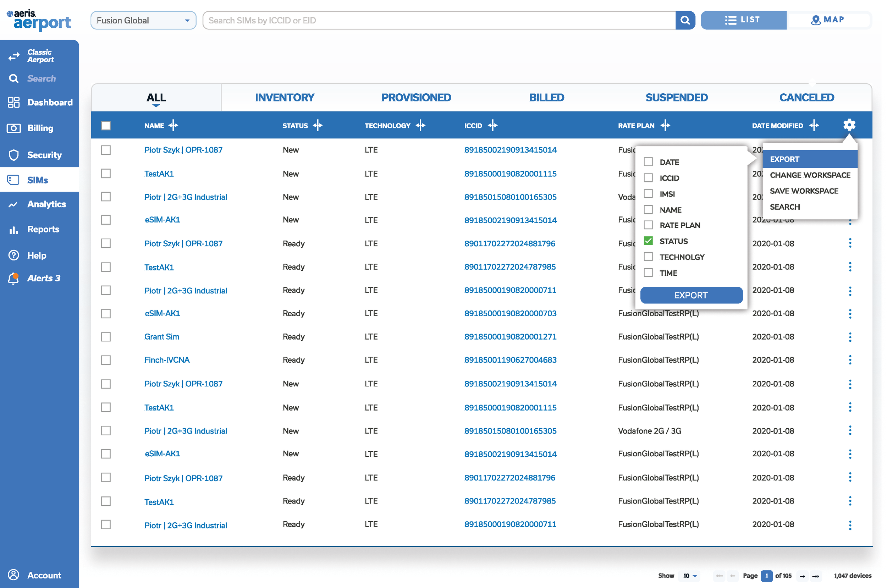The image size is (887, 588).
Task: Tick the NAME export checkbox
Action: [648, 210]
